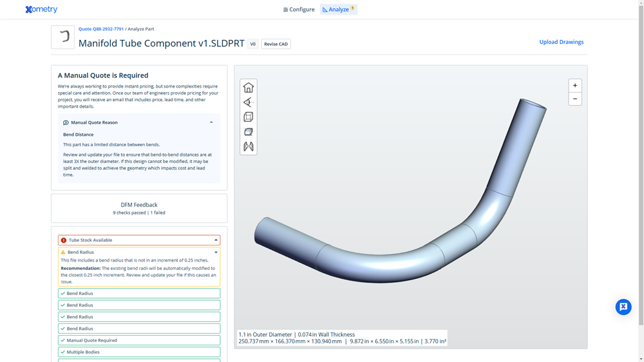The width and height of the screenshot is (644, 362).
Task: Toggle the yellow warning Bend Radius arrow
Action: [216, 252]
